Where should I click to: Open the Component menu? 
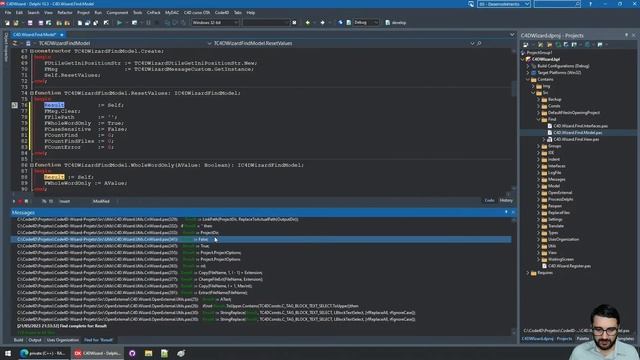click(x=117, y=13)
